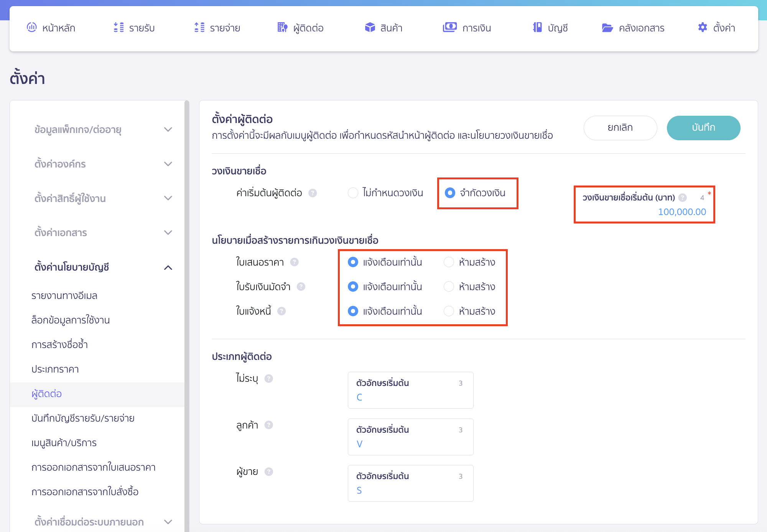Click the สินค้า product box icon

(x=369, y=27)
